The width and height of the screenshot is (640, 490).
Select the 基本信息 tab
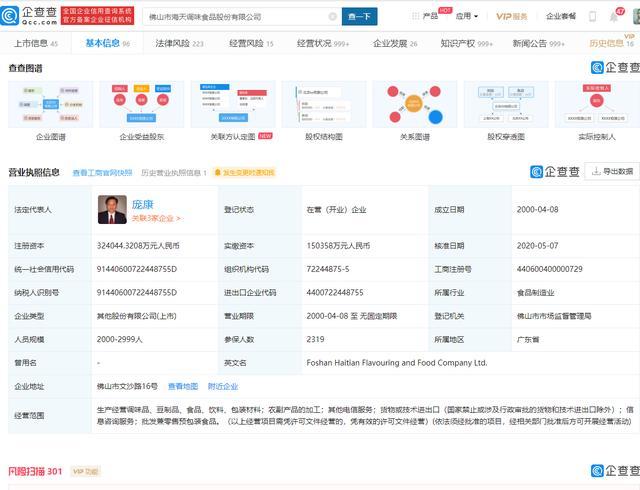pos(107,43)
